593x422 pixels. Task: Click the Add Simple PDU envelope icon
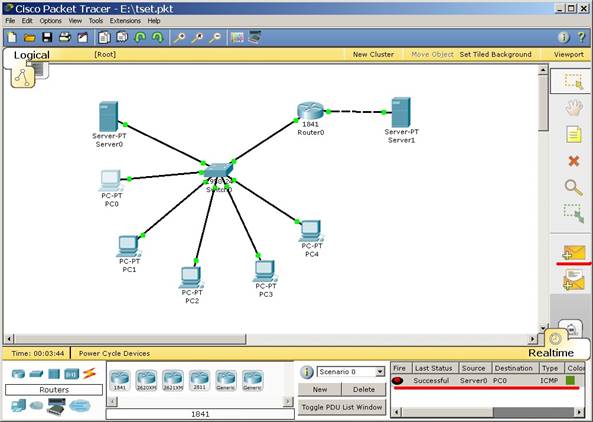pyautogui.click(x=574, y=252)
